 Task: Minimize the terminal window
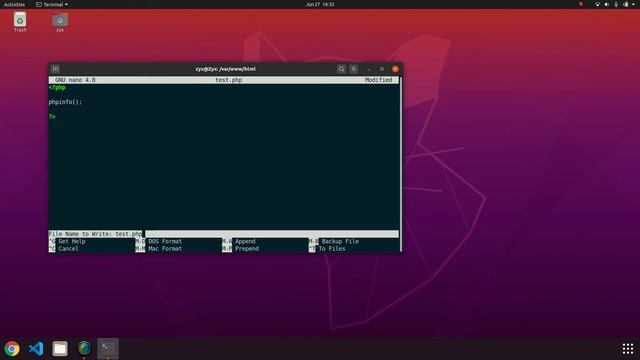coord(369,69)
